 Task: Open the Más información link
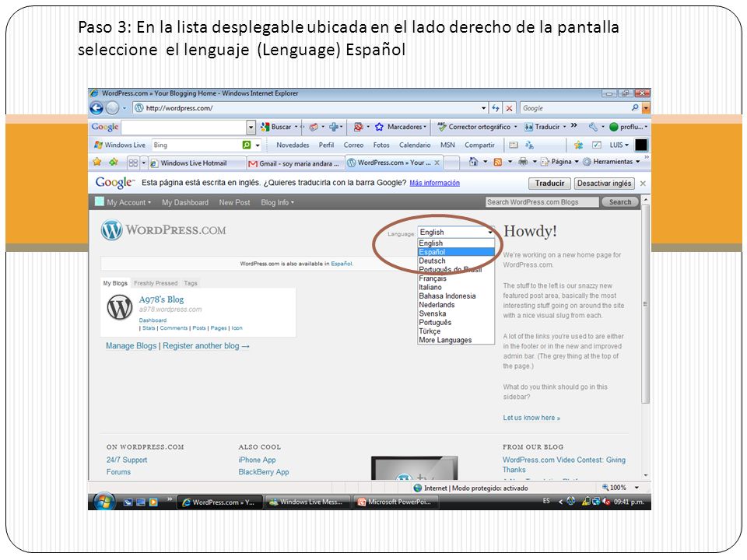click(434, 183)
